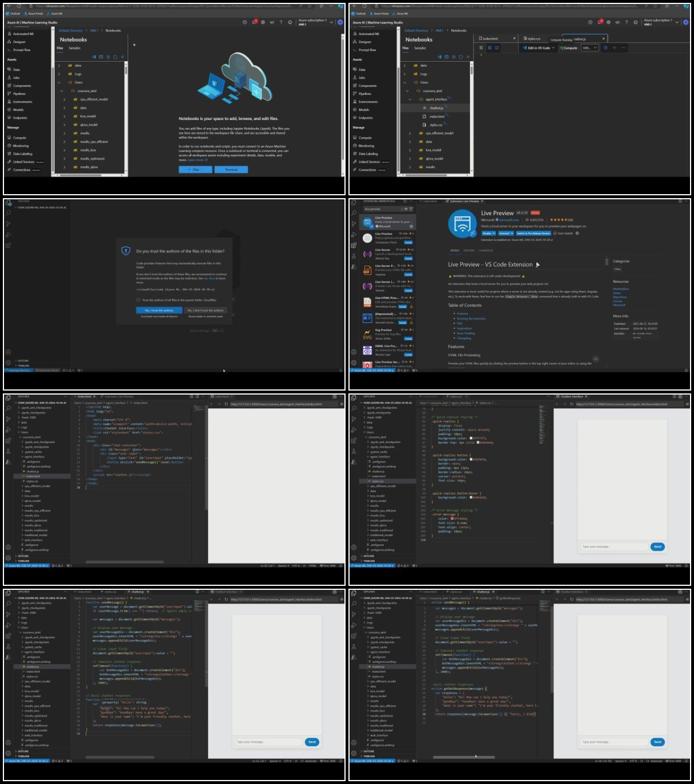This screenshot has height=784, width=694.
Task: Click the refresh icon in first Notebooks file toolbar
Action: click(x=115, y=57)
